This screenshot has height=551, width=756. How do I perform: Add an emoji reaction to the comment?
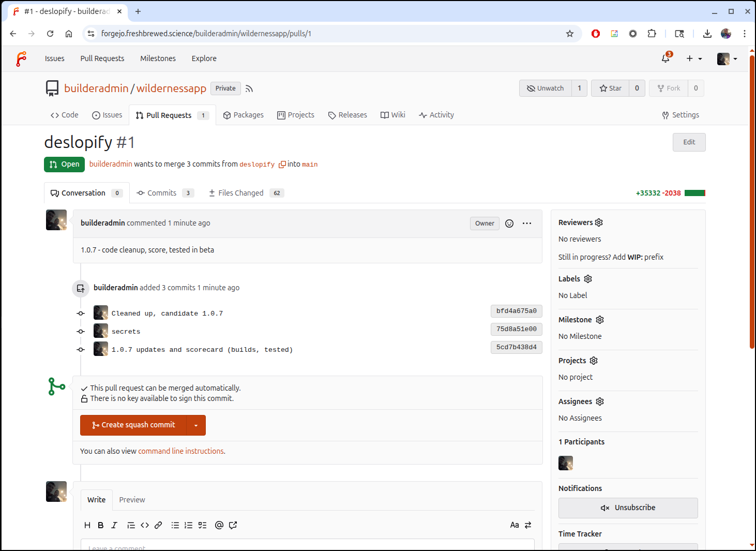tap(509, 224)
